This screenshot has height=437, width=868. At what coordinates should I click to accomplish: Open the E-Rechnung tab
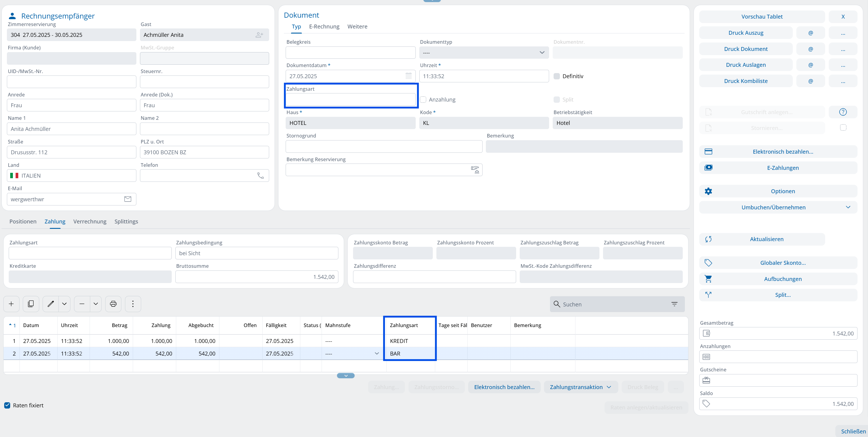pos(324,27)
